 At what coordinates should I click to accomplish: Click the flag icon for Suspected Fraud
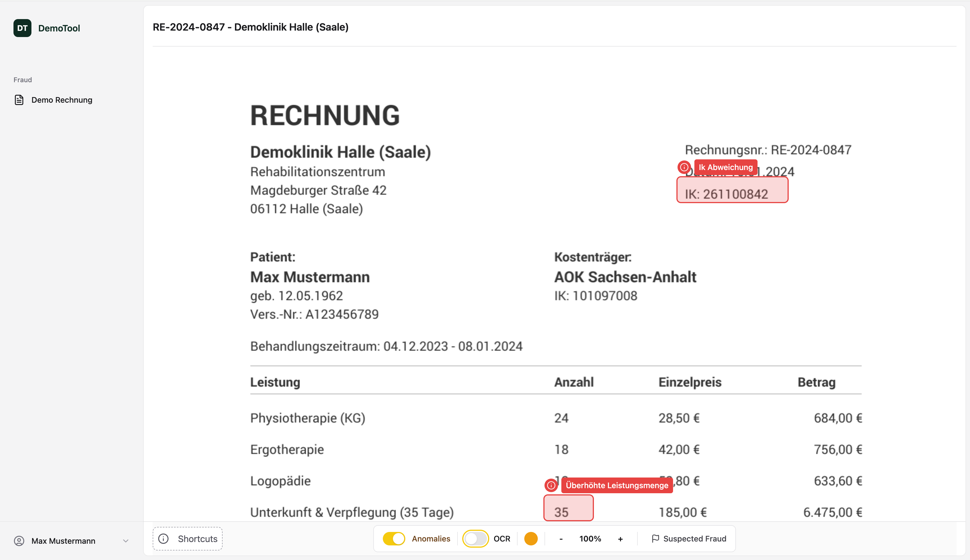point(655,539)
